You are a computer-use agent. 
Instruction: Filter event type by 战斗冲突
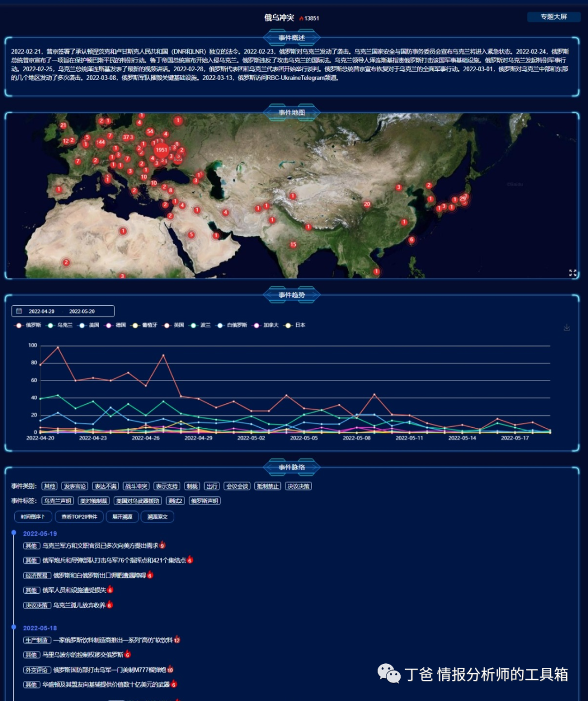[136, 486]
